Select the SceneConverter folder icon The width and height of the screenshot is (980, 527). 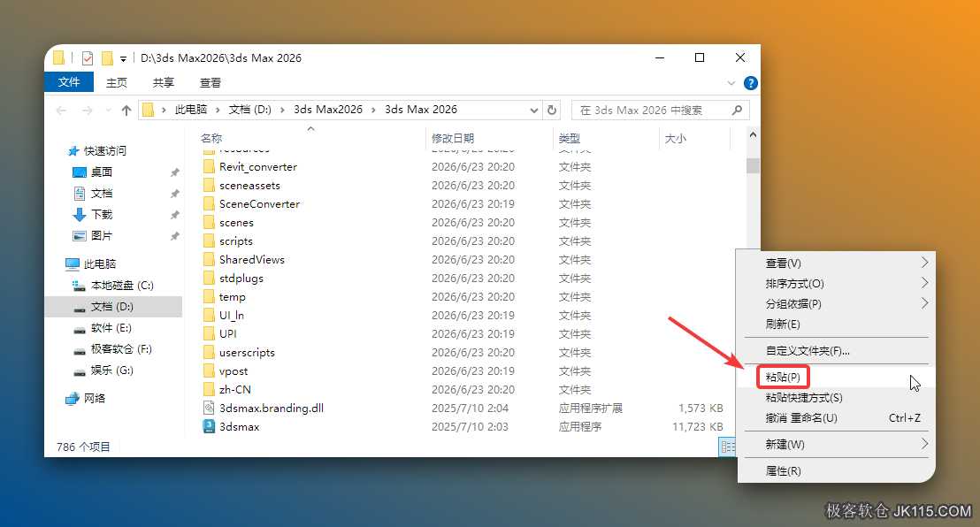point(209,203)
